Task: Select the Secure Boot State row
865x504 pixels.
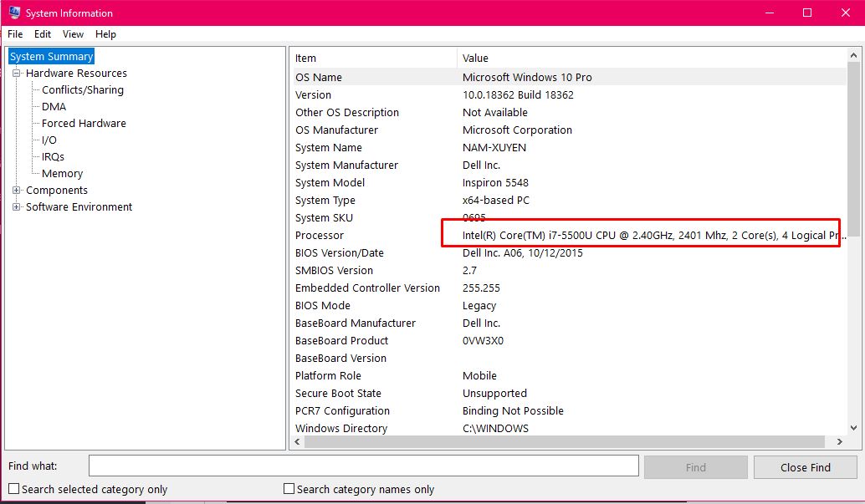Action: (x=568, y=393)
